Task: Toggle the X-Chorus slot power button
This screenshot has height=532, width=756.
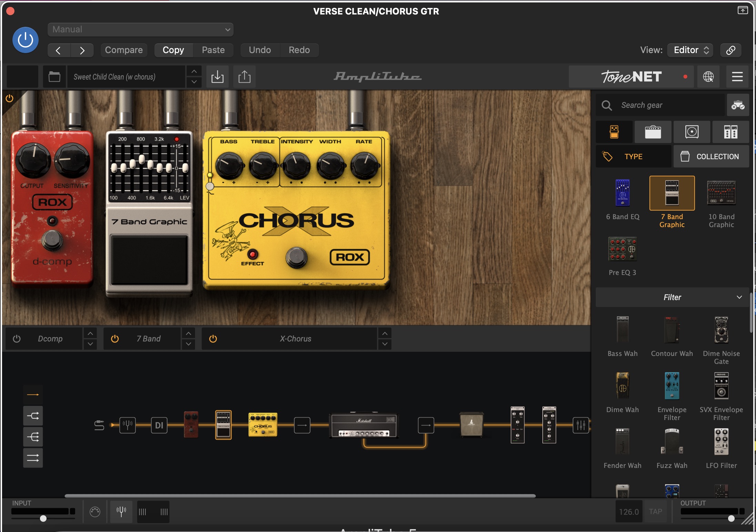Action: (213, 339)
